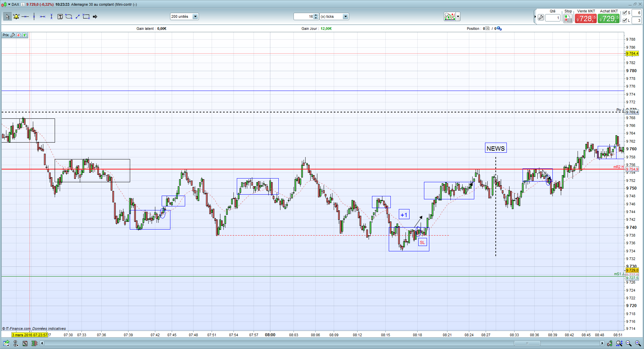This screenshot has height=349, width=644.
Task: Select the vertical line tool
Action: (x=34, y=16)
